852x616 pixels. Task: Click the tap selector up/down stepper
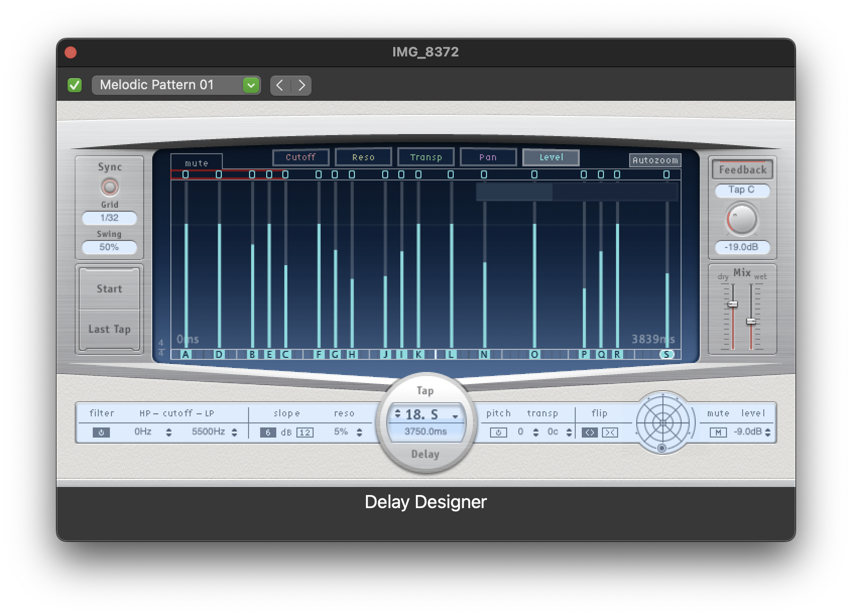pos(398,414)
